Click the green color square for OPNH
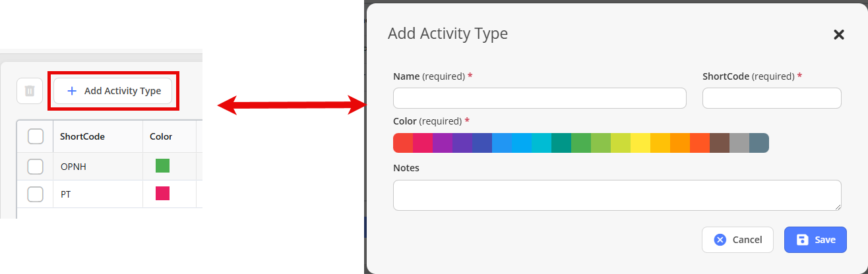Image resolution: width=868 pixels, height=274 pixels. [162, 166]
